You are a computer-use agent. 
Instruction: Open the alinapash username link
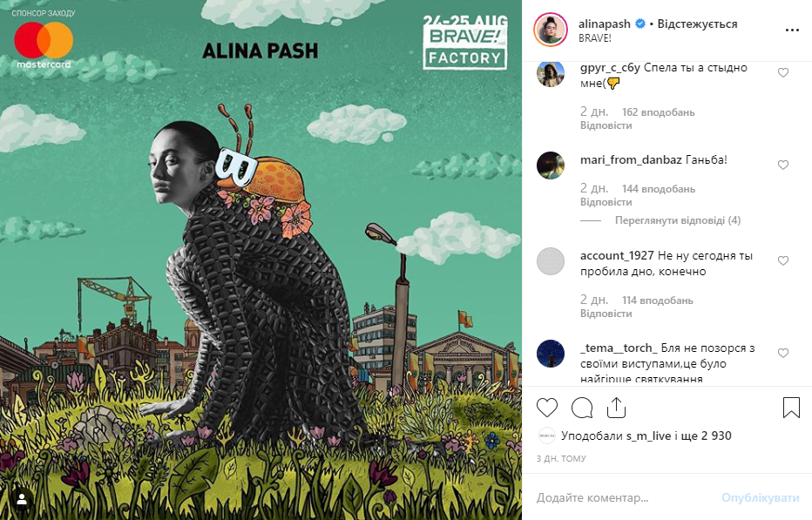[605, 24]
